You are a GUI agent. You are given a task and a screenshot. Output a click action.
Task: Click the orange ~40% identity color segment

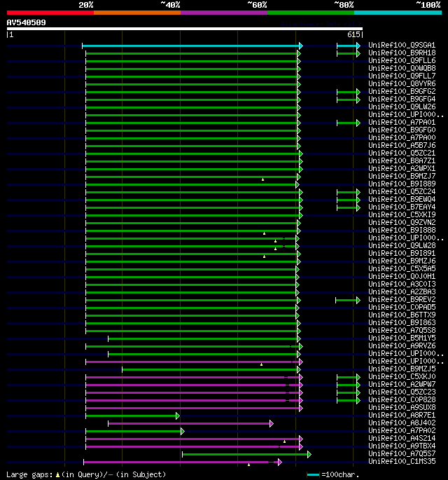tap(137, 13)
